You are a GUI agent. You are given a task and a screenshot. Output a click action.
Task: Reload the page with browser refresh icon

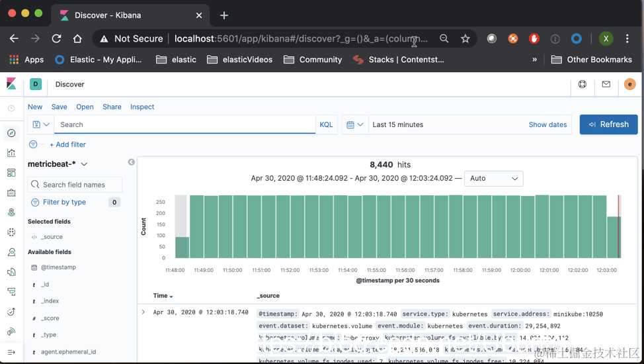[56, 38]
